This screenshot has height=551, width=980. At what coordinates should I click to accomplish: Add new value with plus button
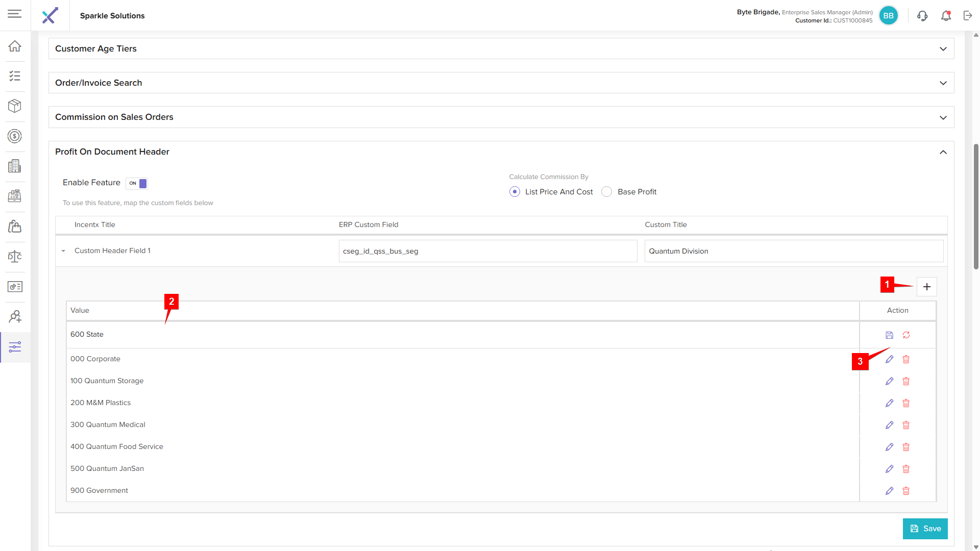pyautogui.click(x=926, y=287)
